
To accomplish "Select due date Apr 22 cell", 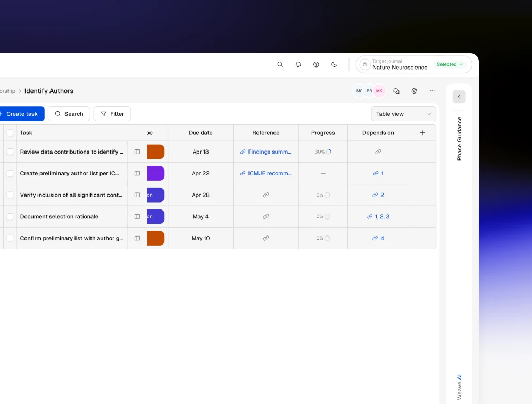I will 201,173.
